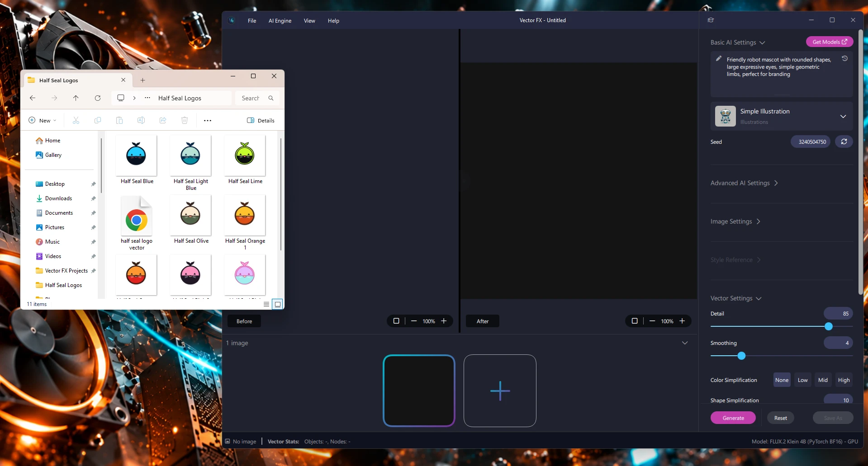Image resolution: width=868 pixels, height=466 pixels.
Task: Click the Get Models link button
Action: coord(830,42)
